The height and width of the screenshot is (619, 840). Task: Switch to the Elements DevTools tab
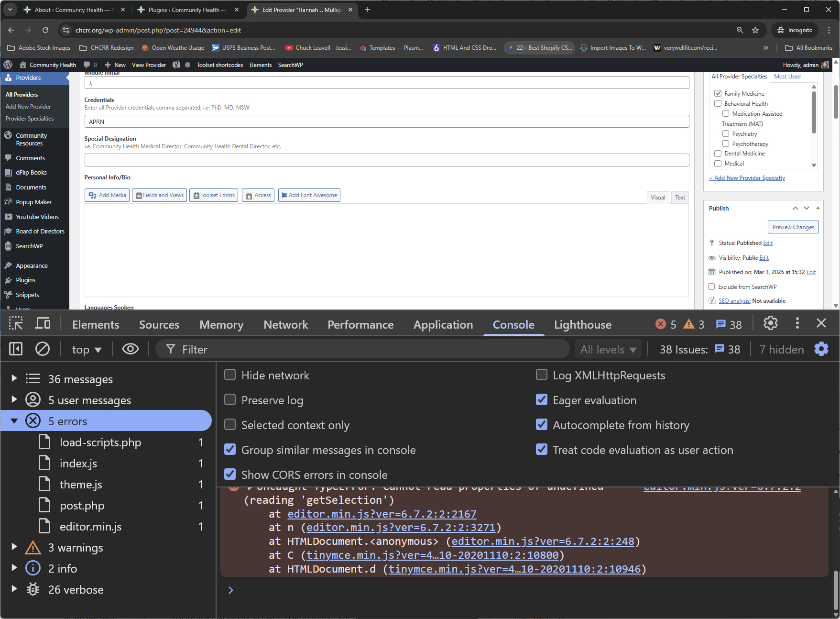point(96,324)
